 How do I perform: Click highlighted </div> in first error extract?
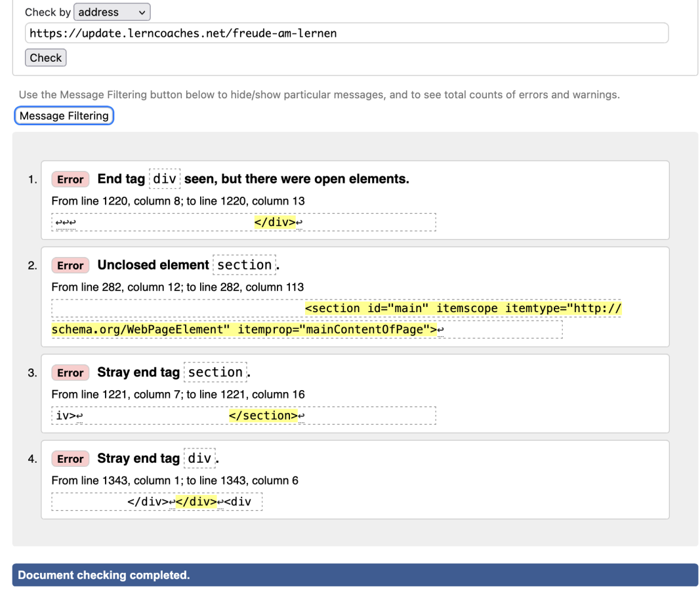coord(275,222)
